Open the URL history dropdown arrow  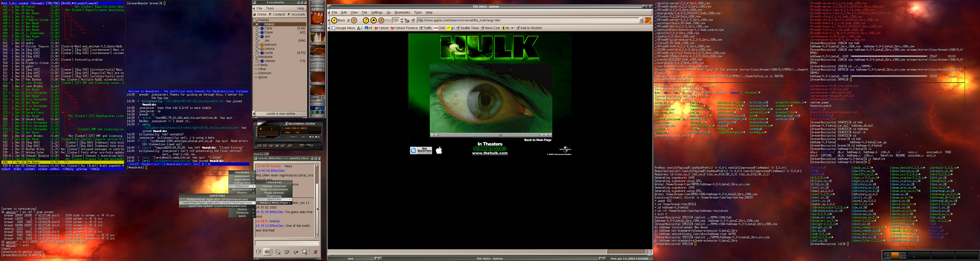pyautogui.click(x=641, y=20)
